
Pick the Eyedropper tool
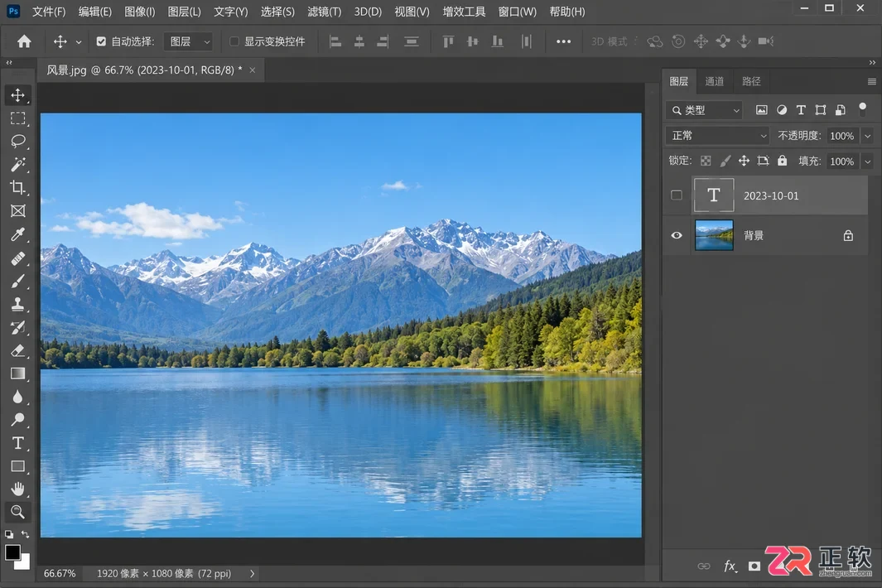[x=18, y=234]
